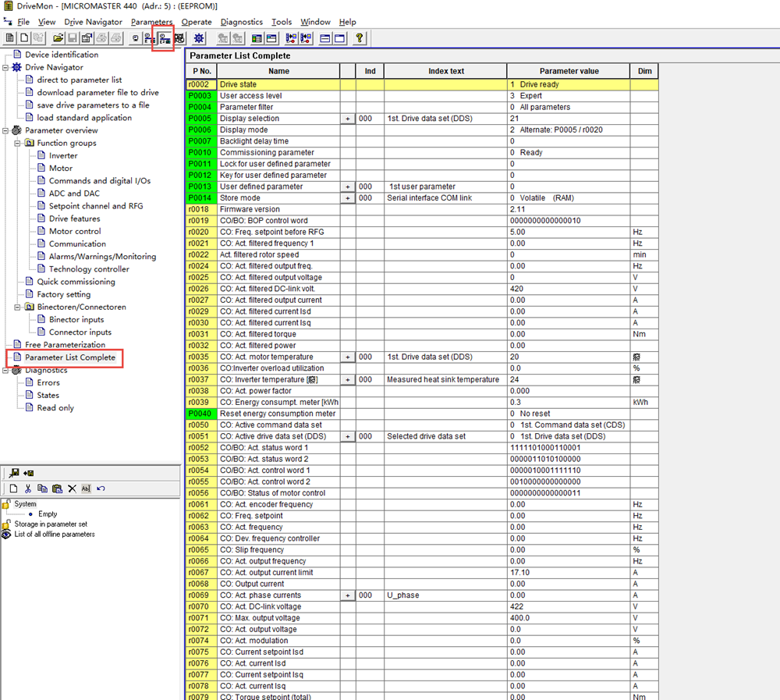Viewport: 780px width, 700px height.
Task: Click the scissors cut icon in lower panel
Action: pos(27,489)
